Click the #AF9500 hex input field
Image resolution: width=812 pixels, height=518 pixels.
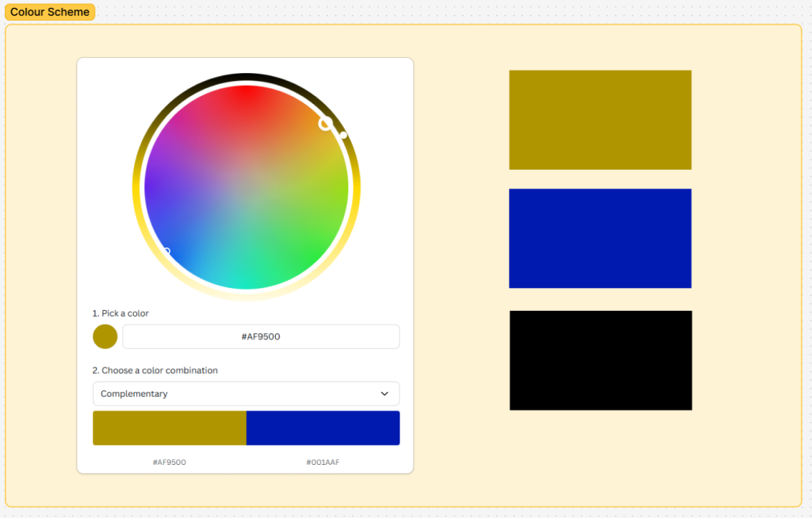click(261, 336)
